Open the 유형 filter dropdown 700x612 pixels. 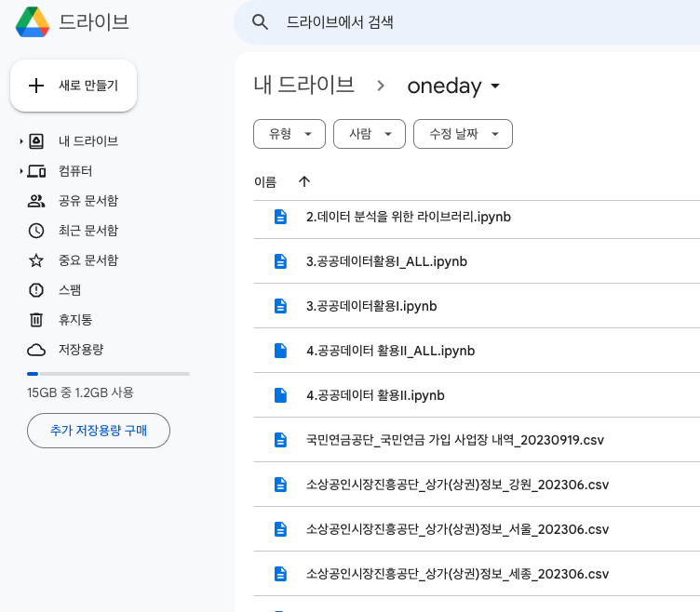point(289,134)
